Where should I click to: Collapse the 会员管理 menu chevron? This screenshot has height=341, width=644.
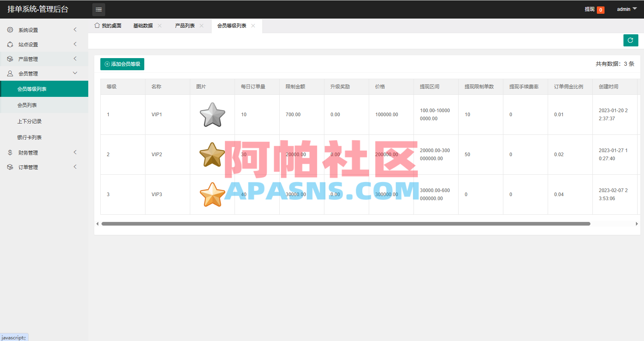[x=75, y=73]
